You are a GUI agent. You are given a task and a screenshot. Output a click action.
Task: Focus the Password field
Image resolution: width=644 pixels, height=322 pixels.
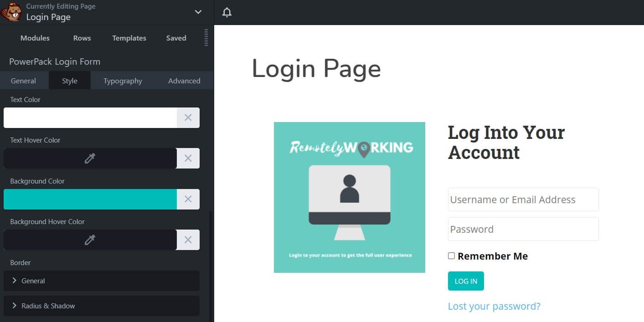[x=523, y=229]
